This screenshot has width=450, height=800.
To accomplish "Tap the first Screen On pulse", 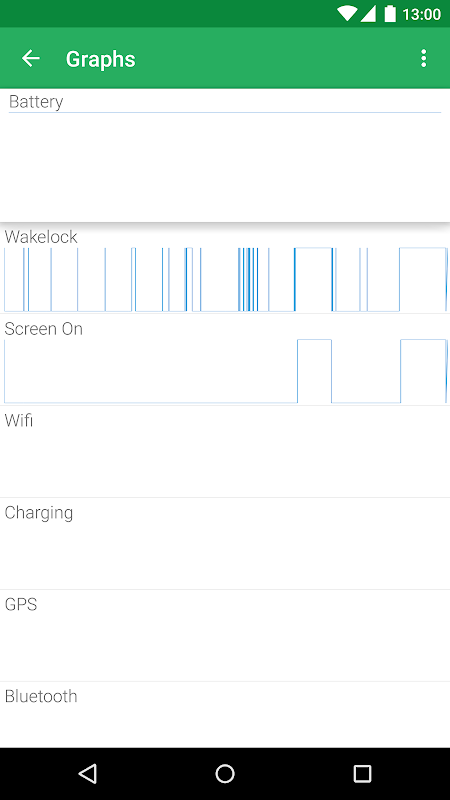I will click(x=314, y=371).
